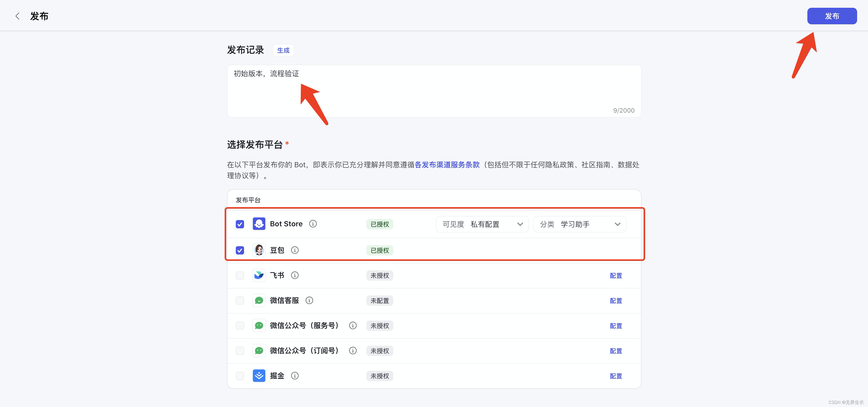The width and height of the screenshot is (868, 407).
Task: Click the Bot Store platform logo
Action: click(x=259, y=224)
